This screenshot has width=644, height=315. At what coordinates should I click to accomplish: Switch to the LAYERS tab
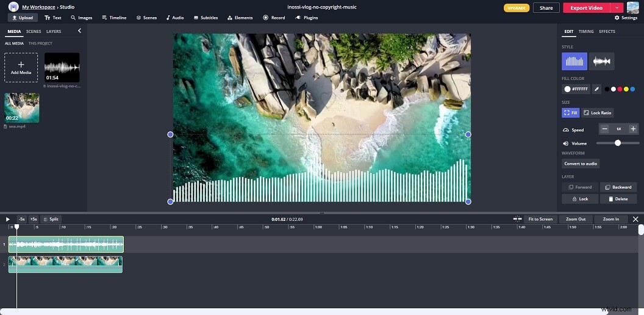54,31
